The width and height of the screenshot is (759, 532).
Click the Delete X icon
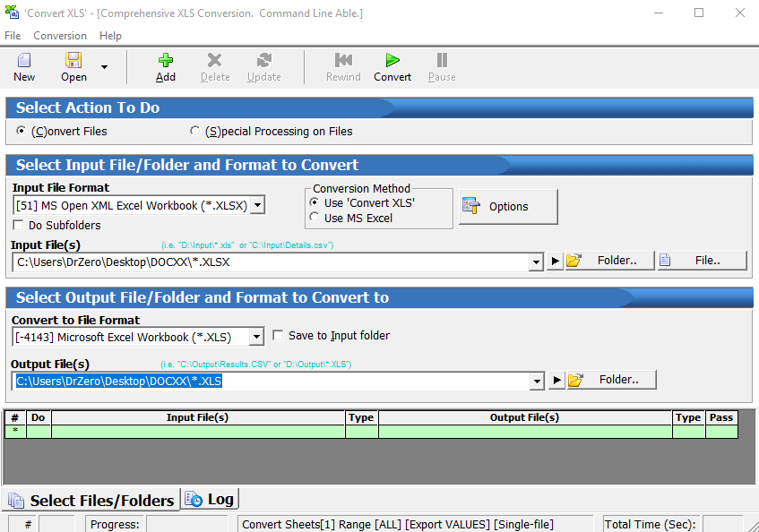tap(214, 61)
